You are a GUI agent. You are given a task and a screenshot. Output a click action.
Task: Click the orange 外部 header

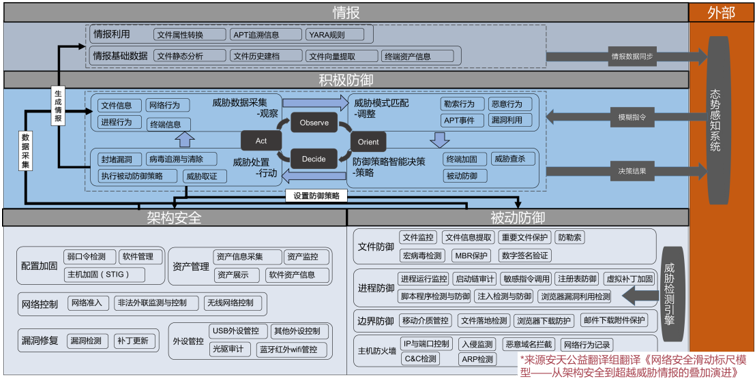point(721,13)
